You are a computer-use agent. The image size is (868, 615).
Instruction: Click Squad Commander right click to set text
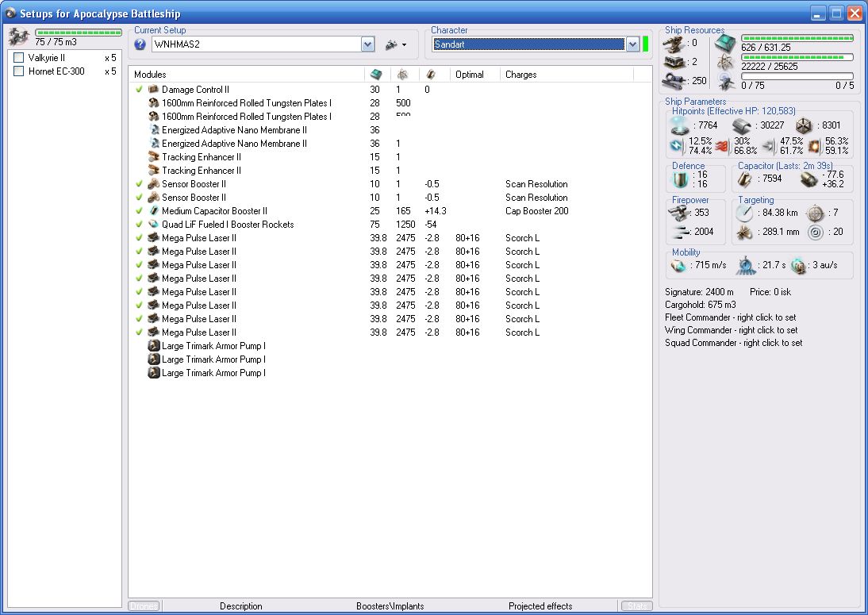click(733, 343)
